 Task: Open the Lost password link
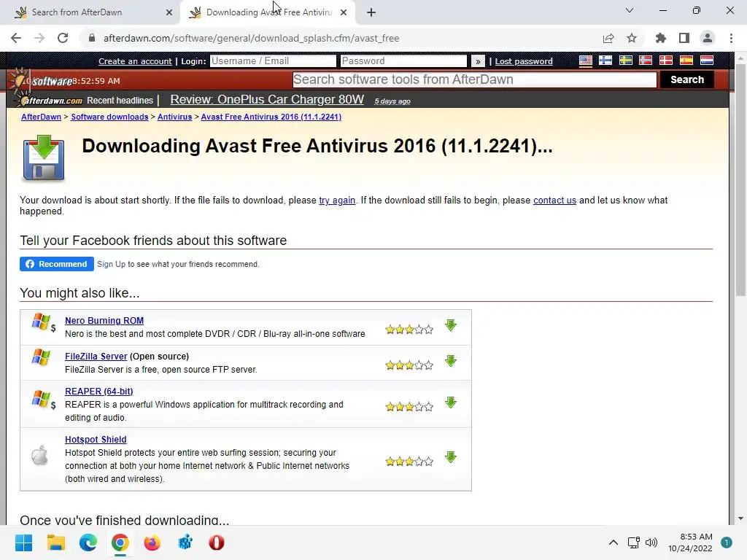click(x=524, y=61)
